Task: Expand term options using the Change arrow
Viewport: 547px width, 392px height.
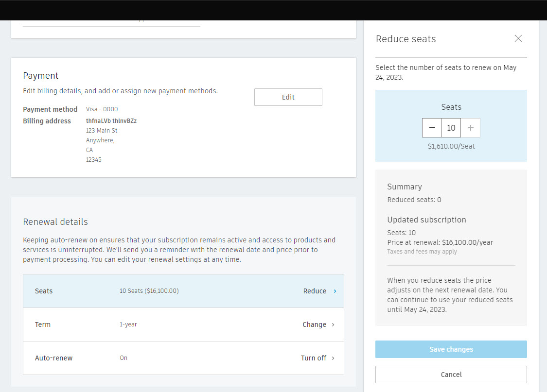Action: pyautogui.click(x=333, y=324)
